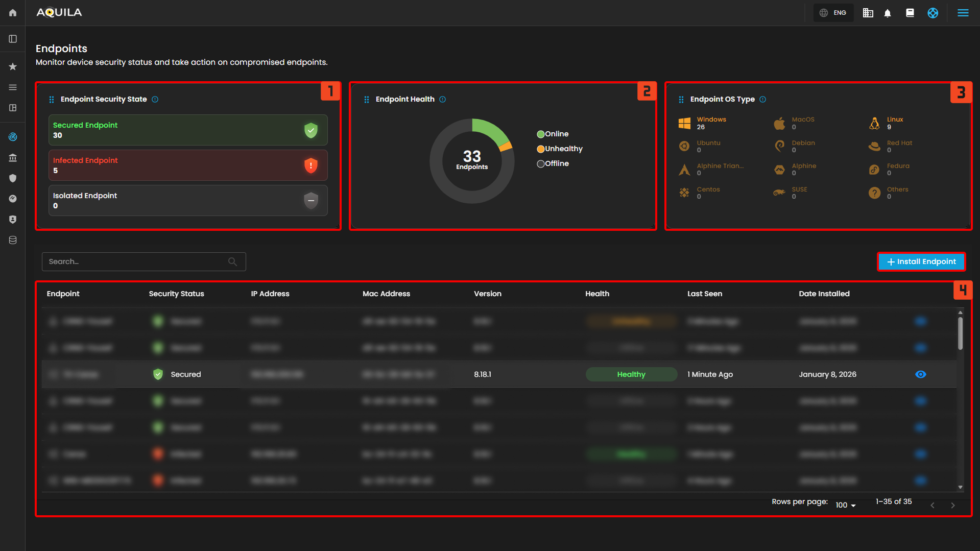Click the Infected Endpoint card
The height and width of the screenshot is (551, 980).
[188, 165]
